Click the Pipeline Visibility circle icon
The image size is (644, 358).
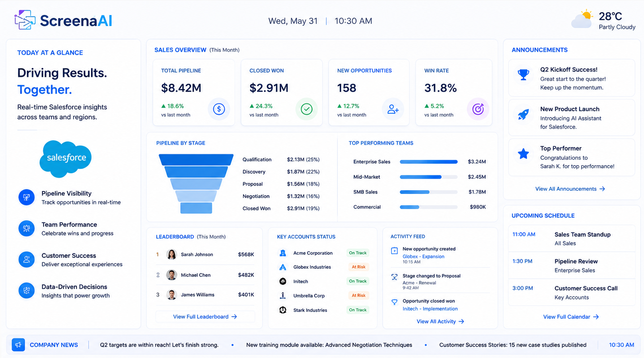coord(27,198)
